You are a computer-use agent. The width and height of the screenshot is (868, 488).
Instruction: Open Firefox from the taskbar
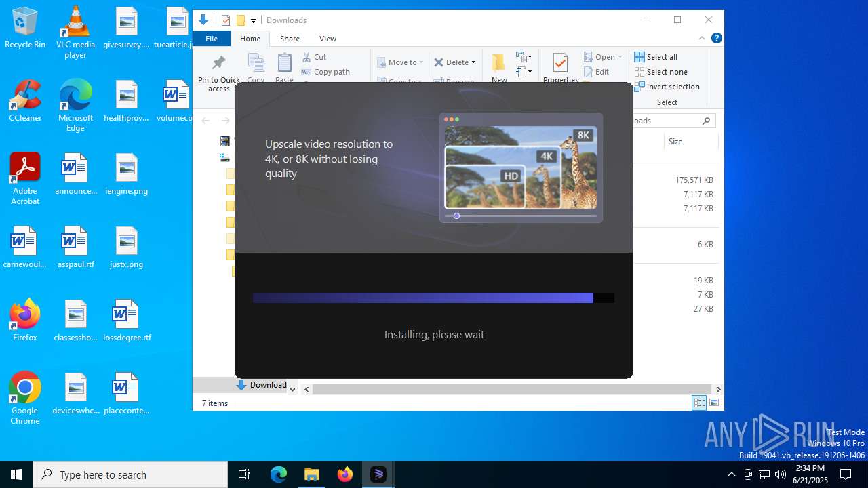coord(344,474)
